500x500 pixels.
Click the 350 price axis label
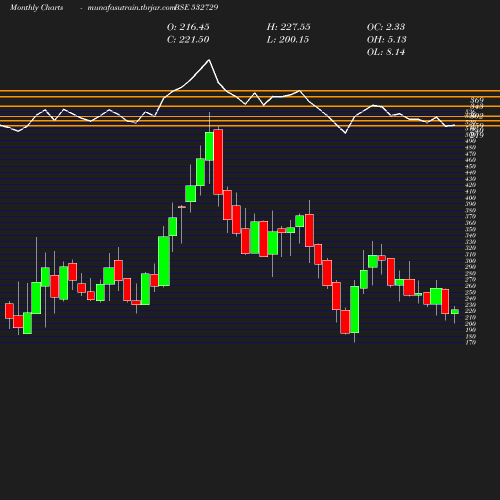coord(470,229)
